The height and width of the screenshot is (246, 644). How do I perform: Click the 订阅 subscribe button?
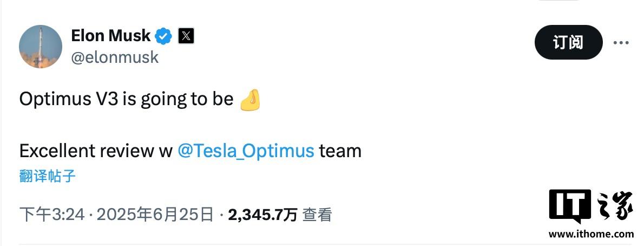[568, 42]
